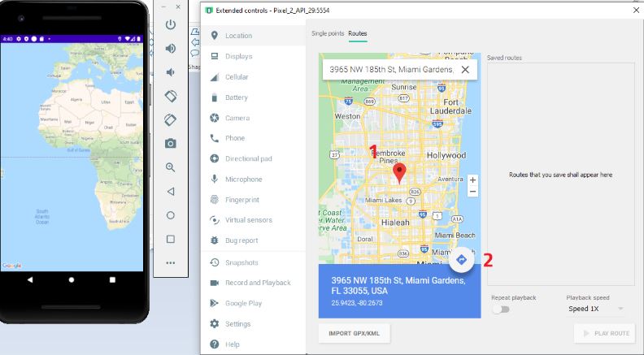Click the back button in the phone navigation bar
The width and height of the screenshot is (644, 355).
point(30,279)
